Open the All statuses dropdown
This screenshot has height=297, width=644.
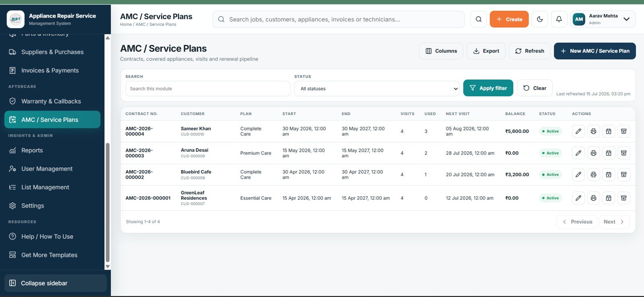[x=377, y=89]
